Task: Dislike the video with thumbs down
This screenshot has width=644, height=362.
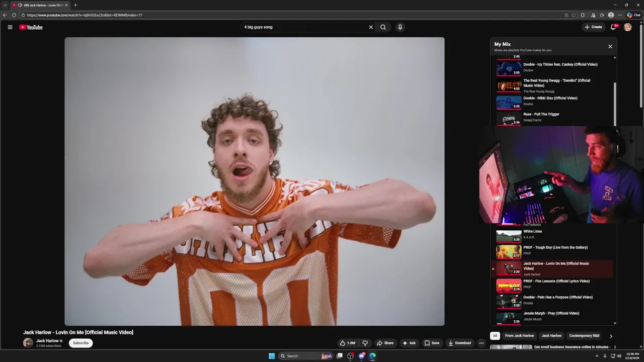Action: click(x=365, y=343)
